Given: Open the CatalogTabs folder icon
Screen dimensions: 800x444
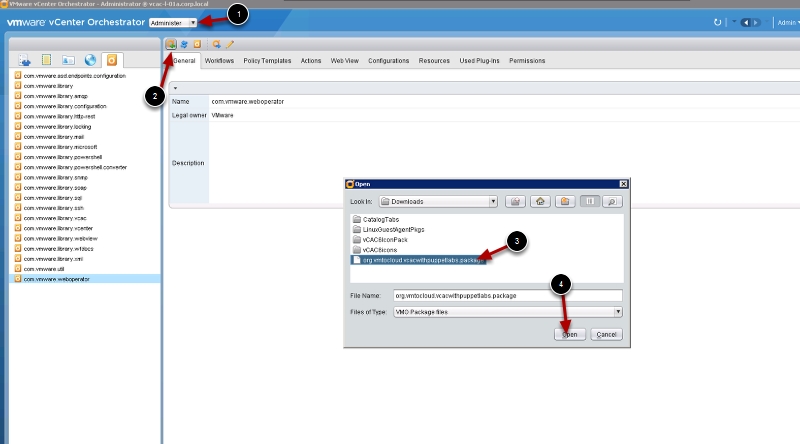Looking at the screenshot, I should click(x=357, y=219).
